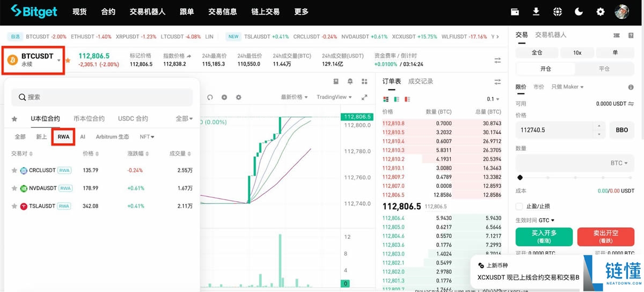Click the 买入开多 button
The height and width of the screenshot is (292, 644).
click(544, 237)
